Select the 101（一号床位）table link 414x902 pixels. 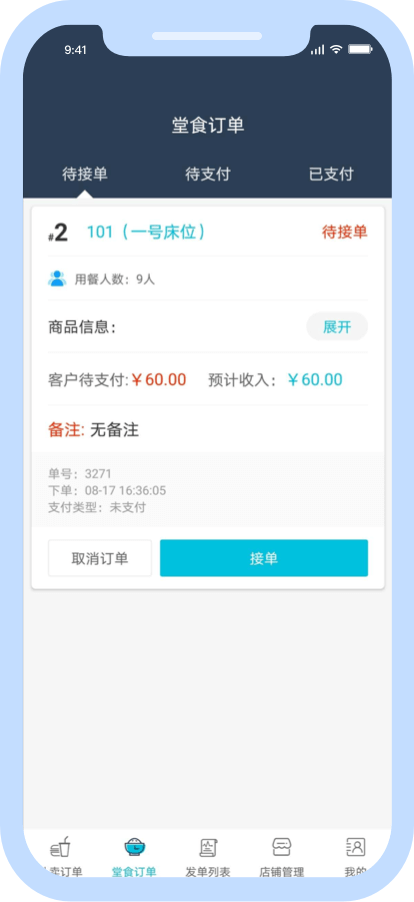point(146,232)
